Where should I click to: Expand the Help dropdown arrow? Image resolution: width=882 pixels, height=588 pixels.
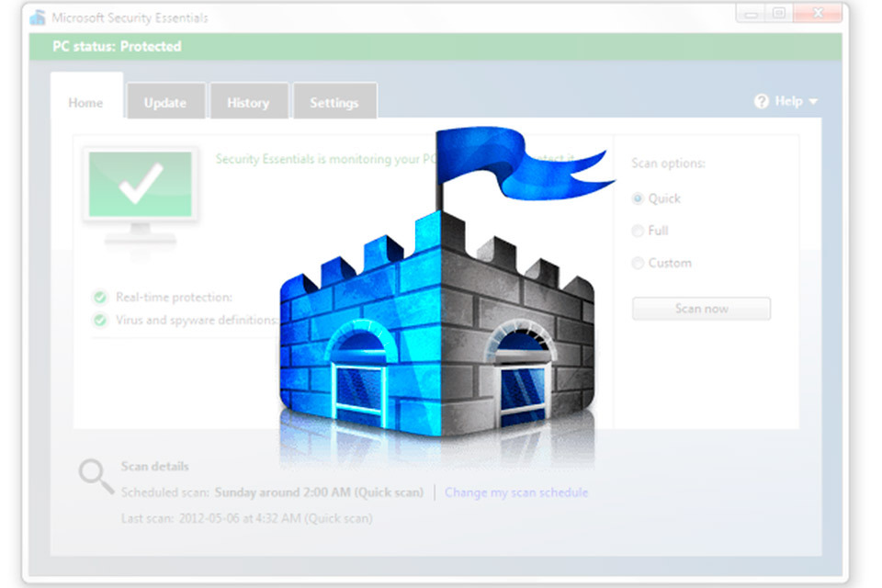pos(813,102)
